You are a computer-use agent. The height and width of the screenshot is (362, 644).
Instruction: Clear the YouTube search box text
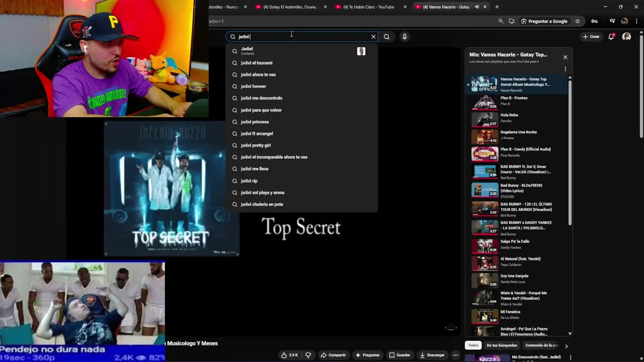click(x=373, y=37)
